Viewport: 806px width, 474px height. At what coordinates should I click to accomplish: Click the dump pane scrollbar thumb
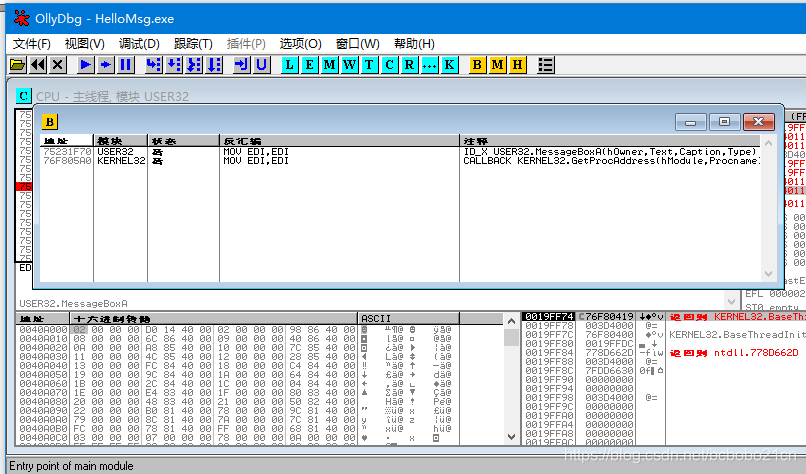(x=511, y=337)
